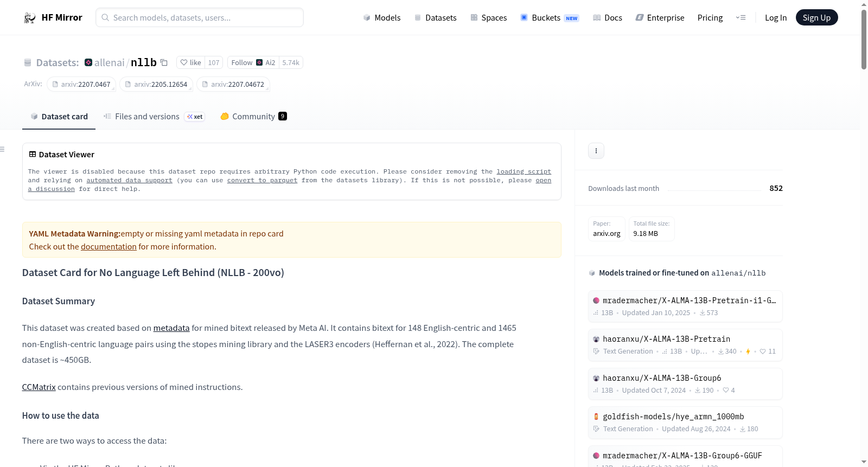Click the Total file size 9.18 MB box

(652, 229)
